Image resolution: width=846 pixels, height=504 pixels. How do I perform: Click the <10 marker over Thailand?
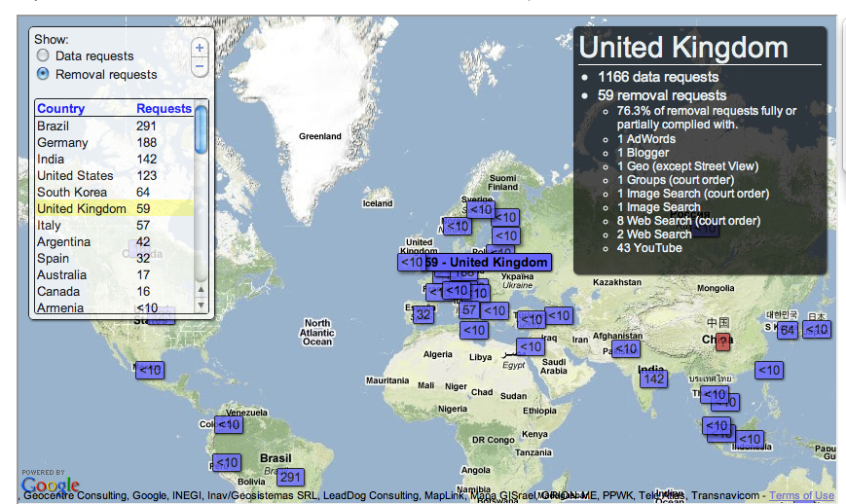pos(715,395)
